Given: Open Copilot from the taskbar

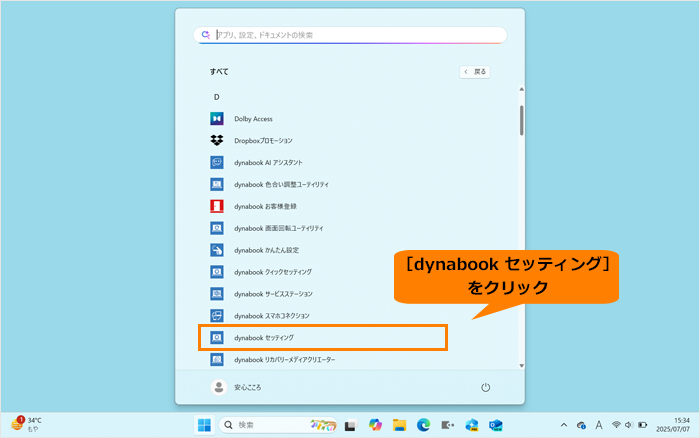Looking at the screenshot, I should (375, 425).
